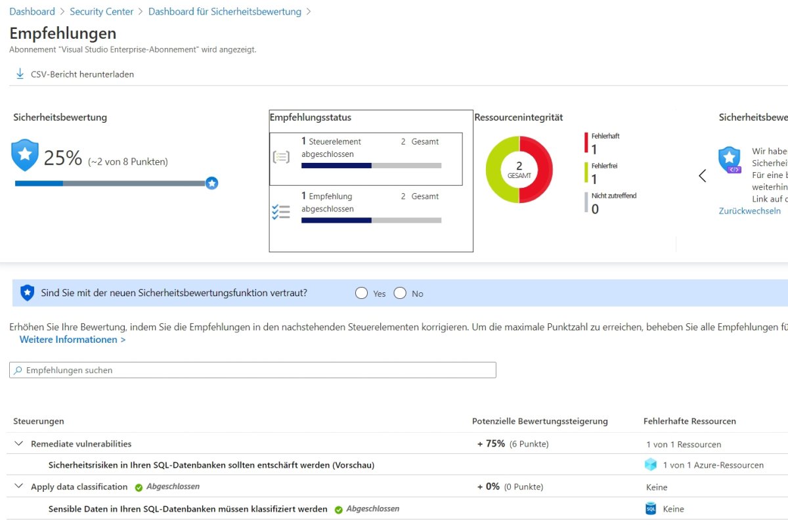The width and height of the screenshot is (788, 532).
Task: Click the Azure resource cube icon
Action: (651, 465)
